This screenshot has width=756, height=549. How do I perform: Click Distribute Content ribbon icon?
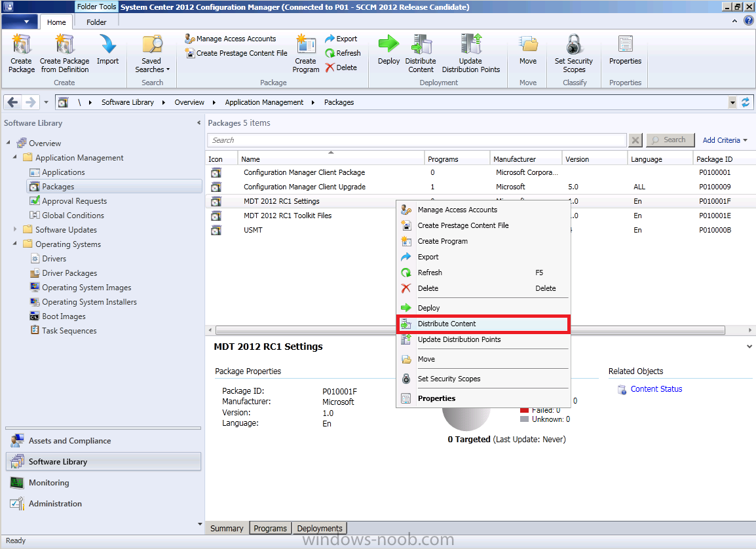[x=421, y=53]
